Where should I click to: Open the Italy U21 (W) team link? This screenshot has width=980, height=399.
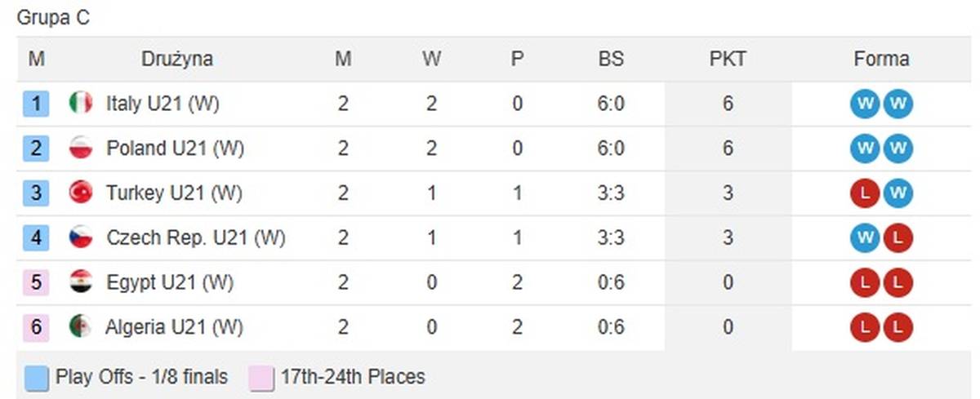point(163,104)
